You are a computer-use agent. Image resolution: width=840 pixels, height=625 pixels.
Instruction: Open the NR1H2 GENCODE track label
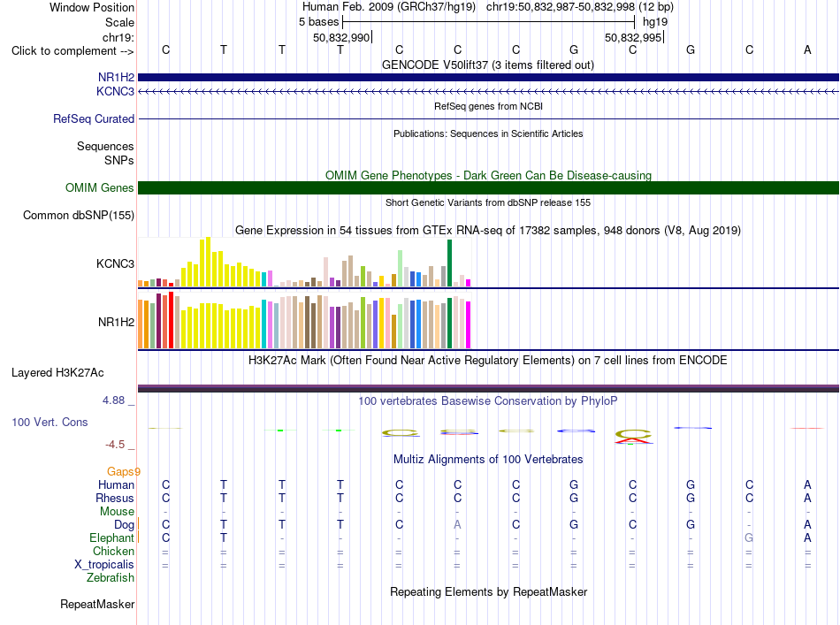(x=116, y=78)
